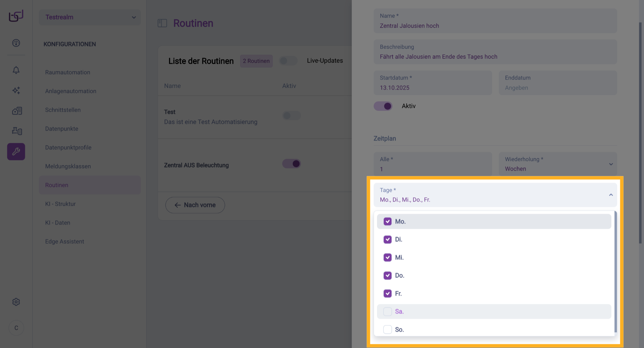Open settings gear icon

[16, 302]
